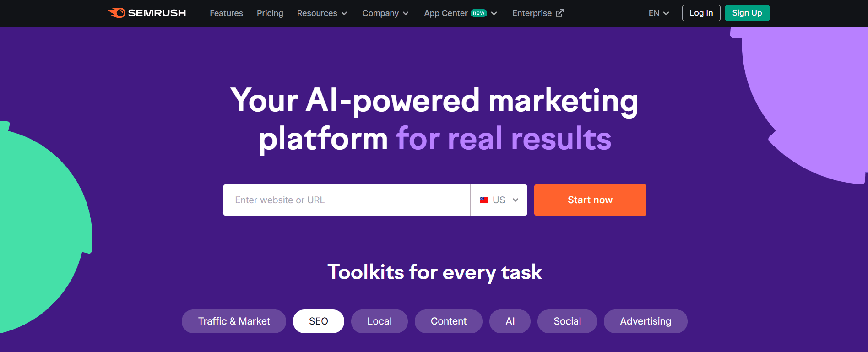Image resolution: width=868 pixels, height=352 pixels.
Task: Click the Start now button
Action: [590, 200]
